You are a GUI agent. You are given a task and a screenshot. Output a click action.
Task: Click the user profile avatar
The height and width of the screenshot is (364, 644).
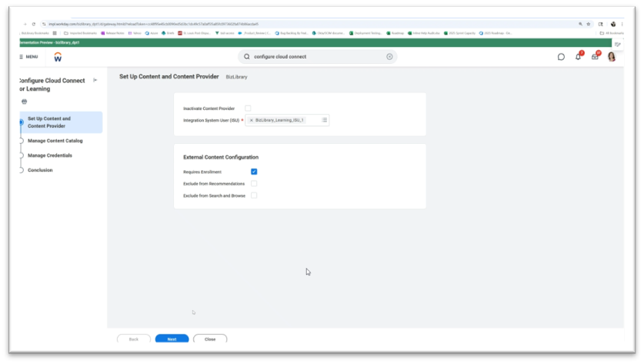click(612, 57)
